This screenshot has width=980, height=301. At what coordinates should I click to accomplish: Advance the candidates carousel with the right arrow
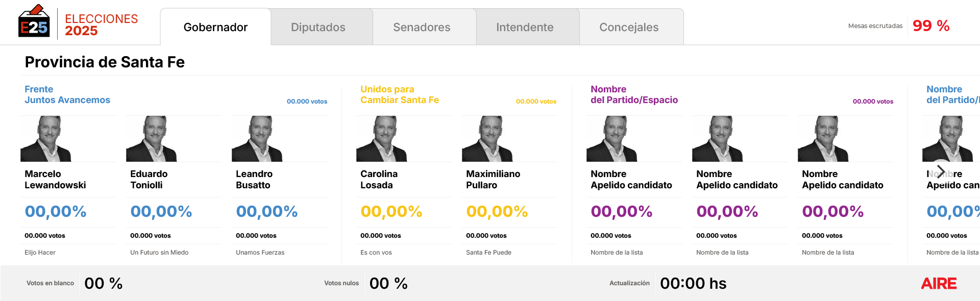point(940,171)
